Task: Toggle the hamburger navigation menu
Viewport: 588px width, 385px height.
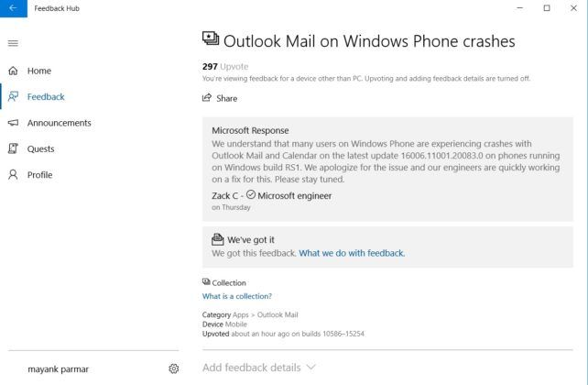Action: [13, 43]
